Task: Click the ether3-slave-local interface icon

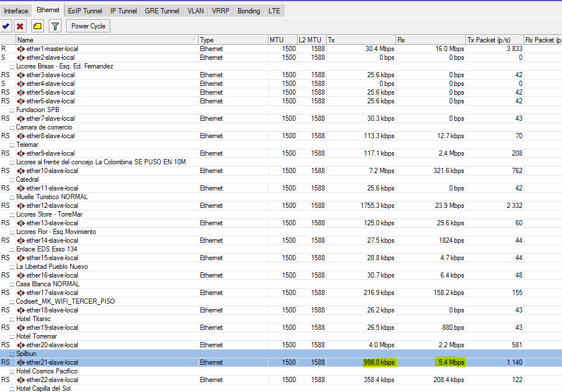Action: (x=21, y=75)
